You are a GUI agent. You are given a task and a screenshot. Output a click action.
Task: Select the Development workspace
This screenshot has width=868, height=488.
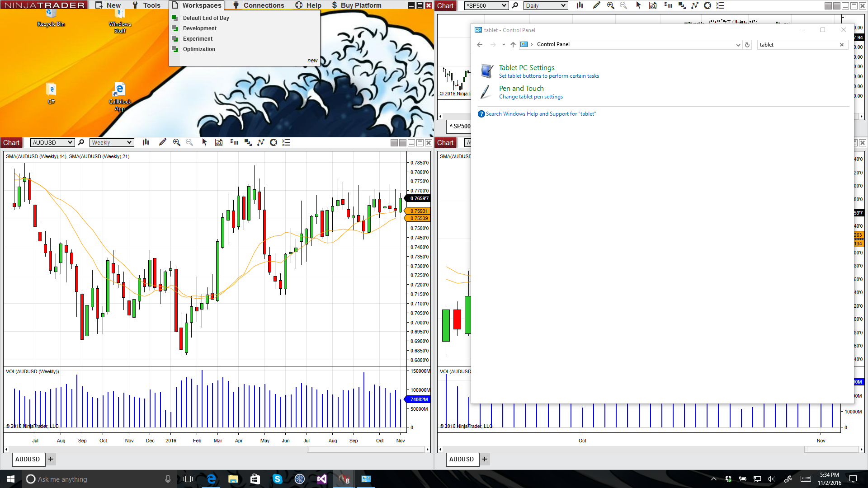click(x=199, y=28)
